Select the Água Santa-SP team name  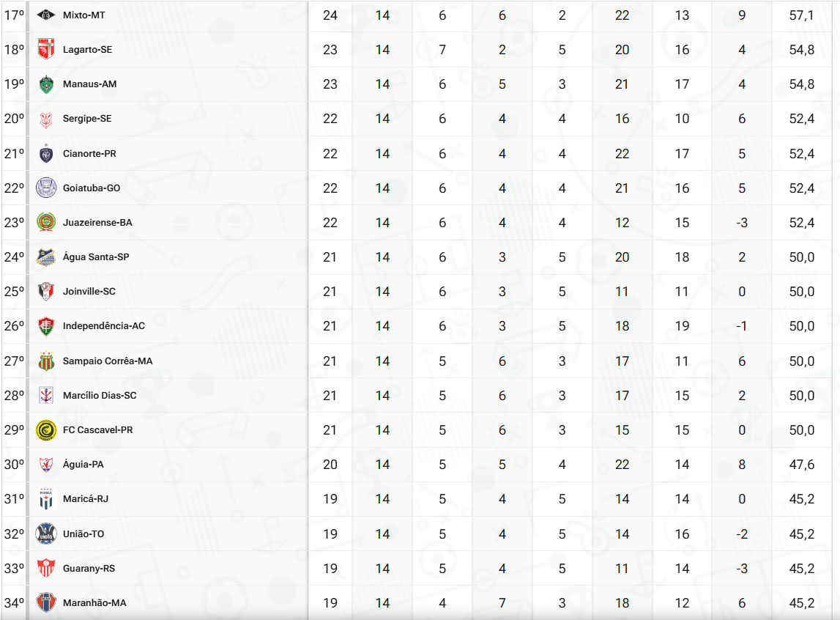point(96,257)
